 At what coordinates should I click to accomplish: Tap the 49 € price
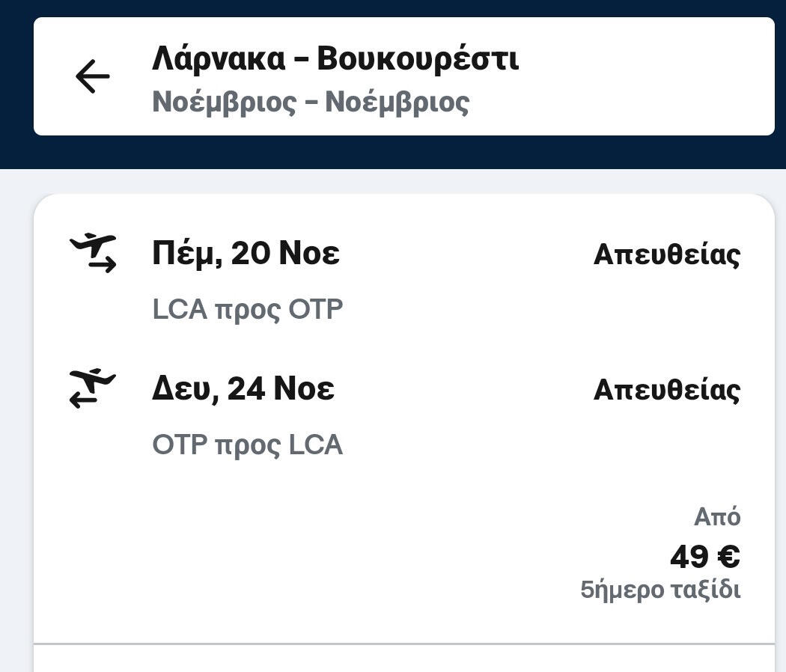(x=704, y=557)
